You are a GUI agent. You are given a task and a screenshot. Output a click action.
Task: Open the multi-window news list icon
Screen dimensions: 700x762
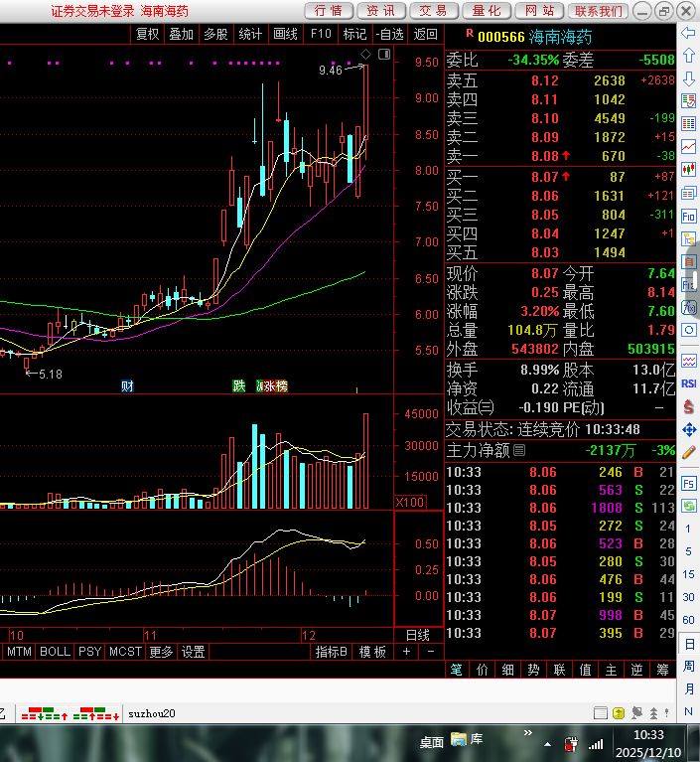tap(688, 193)
